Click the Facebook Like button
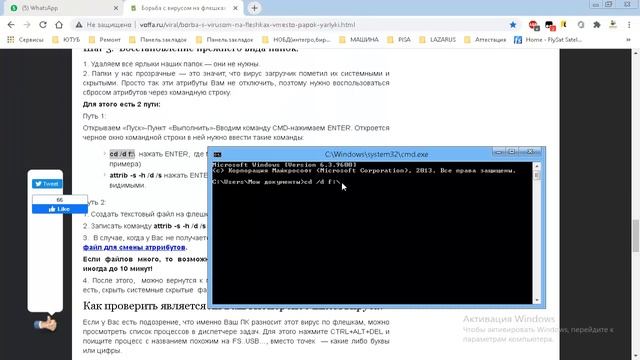The width and height of the screenshot is (640, 360). (x=60, y=209)
